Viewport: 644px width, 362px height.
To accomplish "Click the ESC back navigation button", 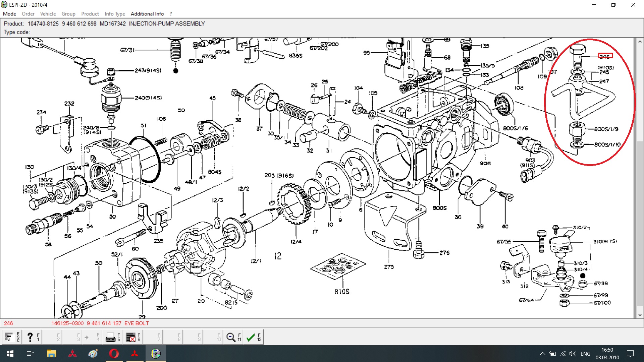I will pyautogui.click(x=12, y=337).
